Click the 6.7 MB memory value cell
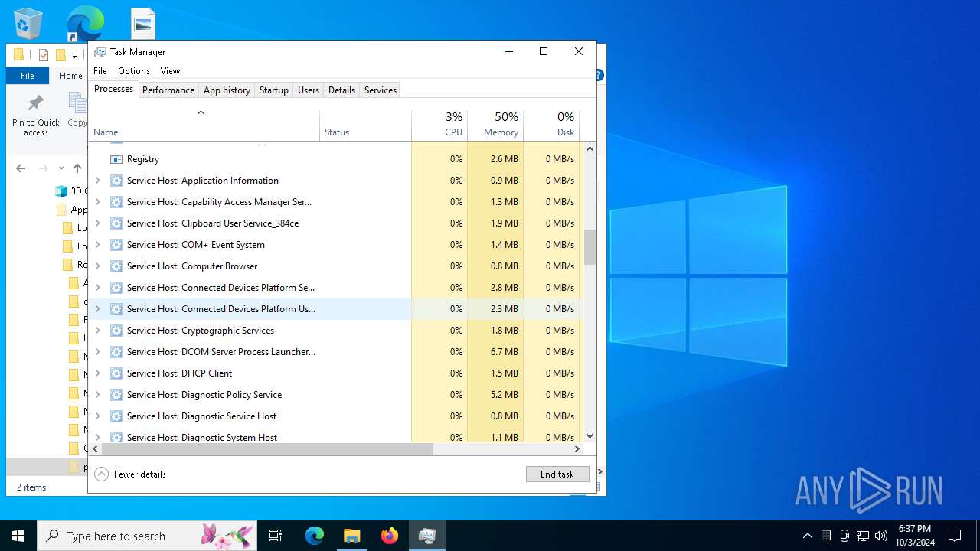This screenshot has width=980, height=551. point(495,352)
